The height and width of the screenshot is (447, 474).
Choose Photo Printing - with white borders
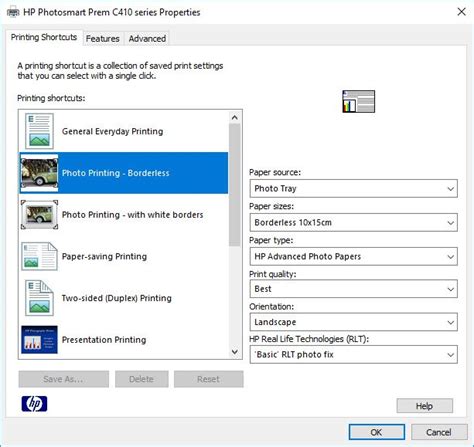point(124,215)
